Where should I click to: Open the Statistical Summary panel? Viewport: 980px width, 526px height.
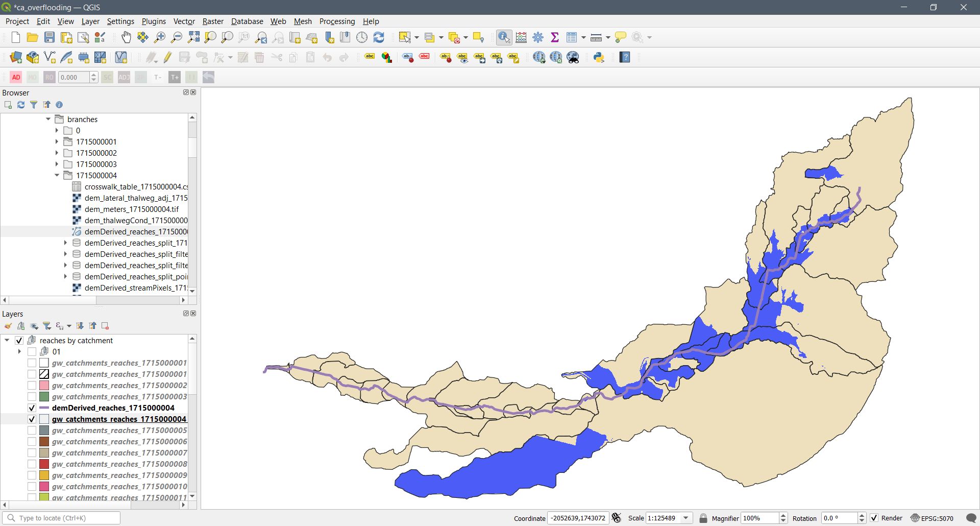point(555,37)
